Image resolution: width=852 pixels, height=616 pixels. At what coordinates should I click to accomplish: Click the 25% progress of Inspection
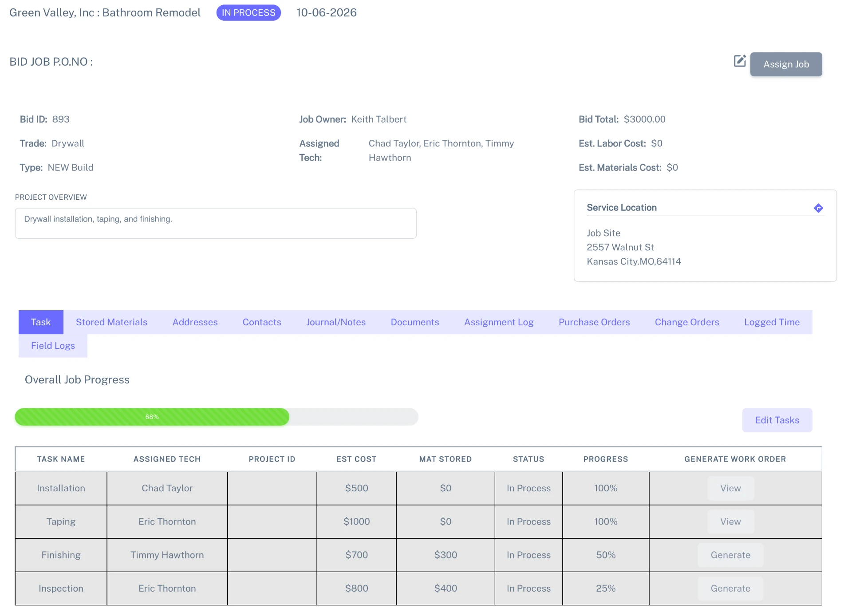(606, 588)
